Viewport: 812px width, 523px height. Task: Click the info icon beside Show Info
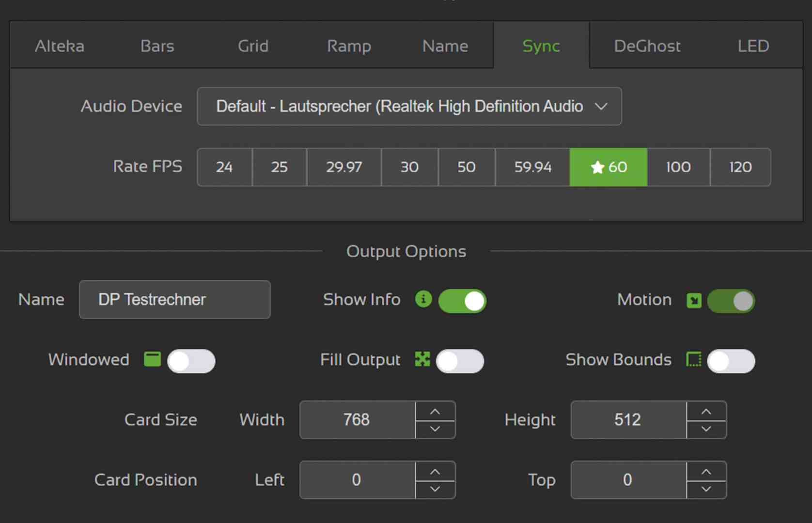click(x=422, y=299)
